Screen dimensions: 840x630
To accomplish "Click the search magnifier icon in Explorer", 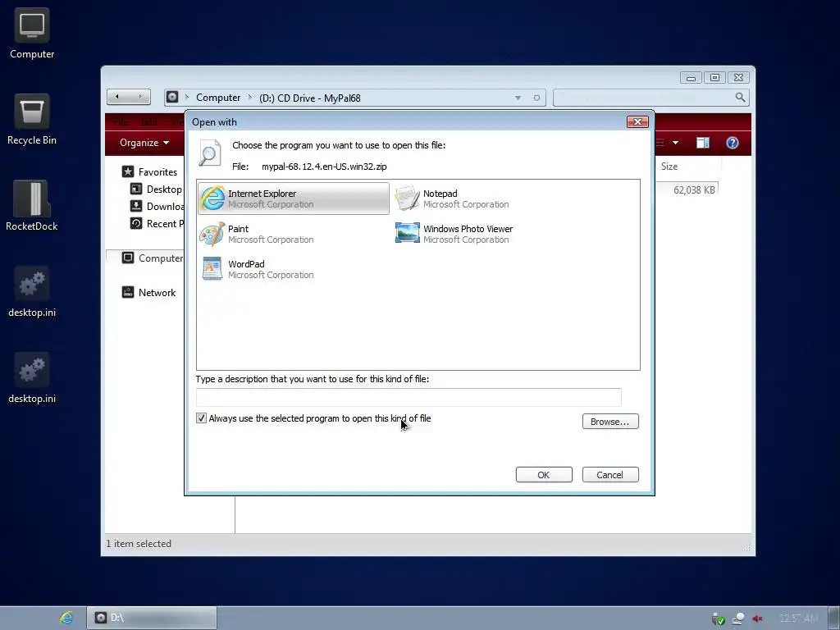I will click(740, 97).
